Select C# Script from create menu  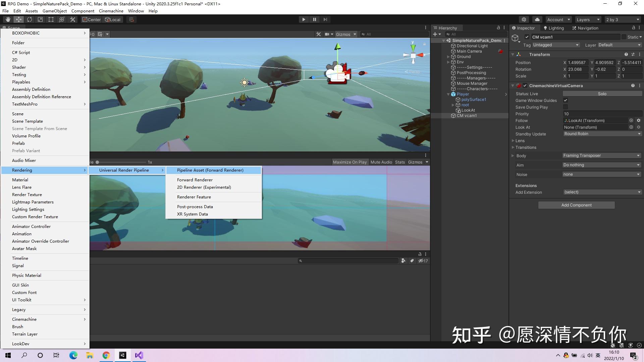point(45,53)
